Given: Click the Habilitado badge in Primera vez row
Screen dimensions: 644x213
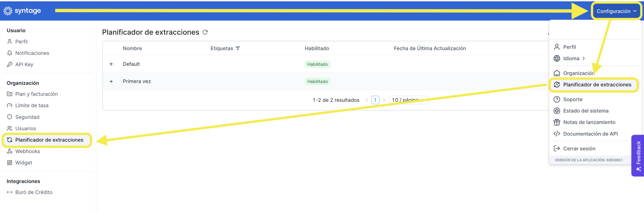Looking at the screenshot, I should [318, 81].
